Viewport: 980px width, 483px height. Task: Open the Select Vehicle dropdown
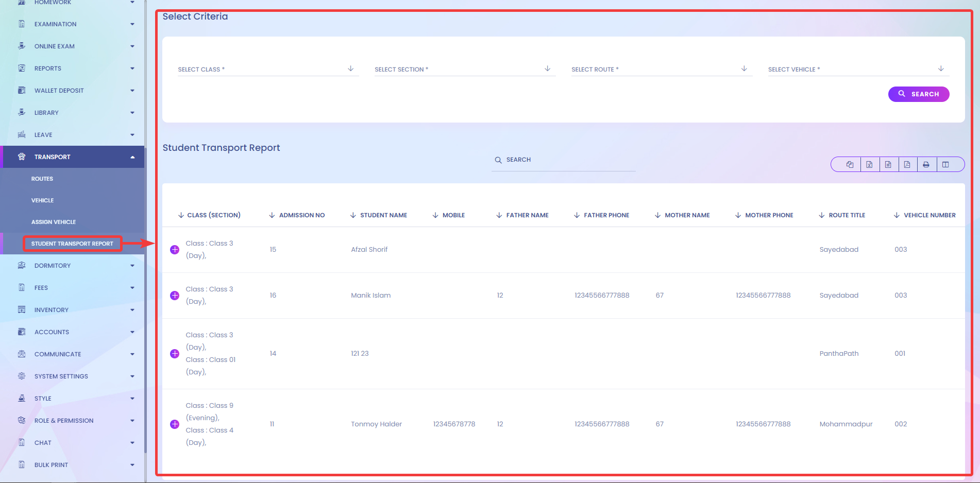click(858, 69)
